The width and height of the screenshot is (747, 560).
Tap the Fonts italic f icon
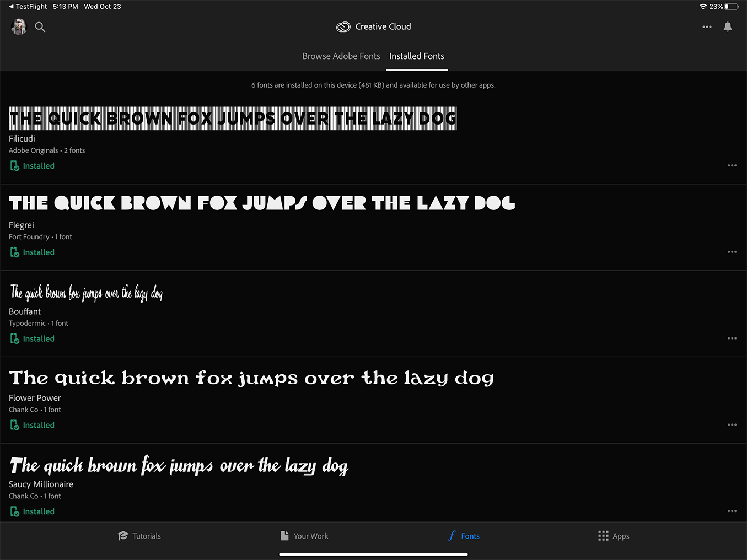coord(452,536)
